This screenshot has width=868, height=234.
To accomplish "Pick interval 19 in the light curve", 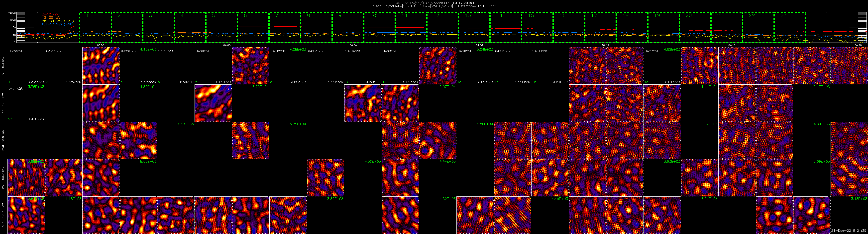I will (663, 28).
